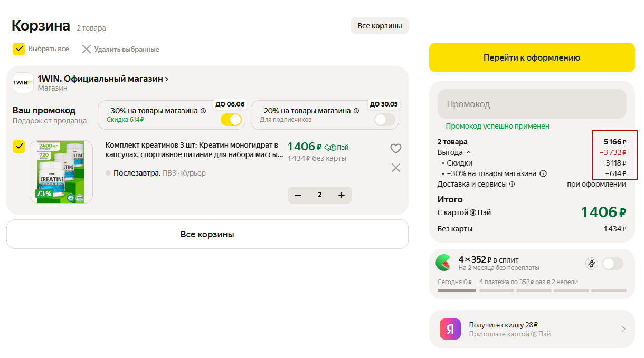Click the crossed lightning icon near Split toggle
644x358 pixels.
[592, 264]
